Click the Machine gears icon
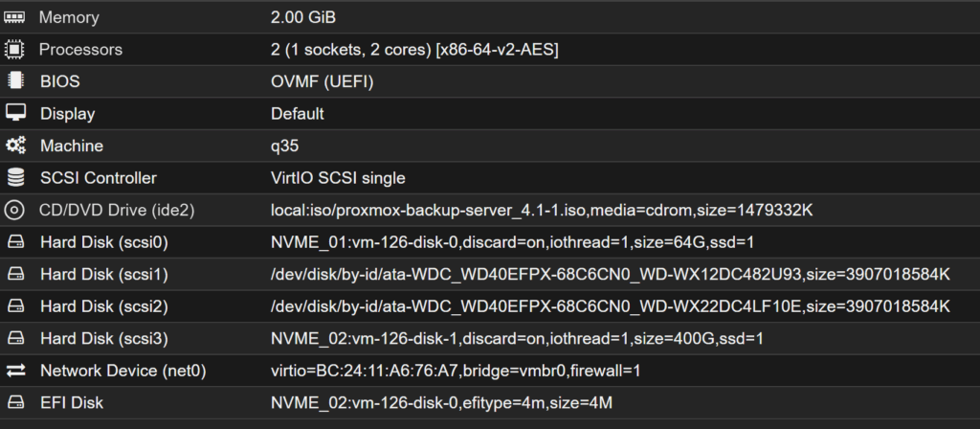The width and height of the screenshot is (980, 429). (x=14, y=146)
